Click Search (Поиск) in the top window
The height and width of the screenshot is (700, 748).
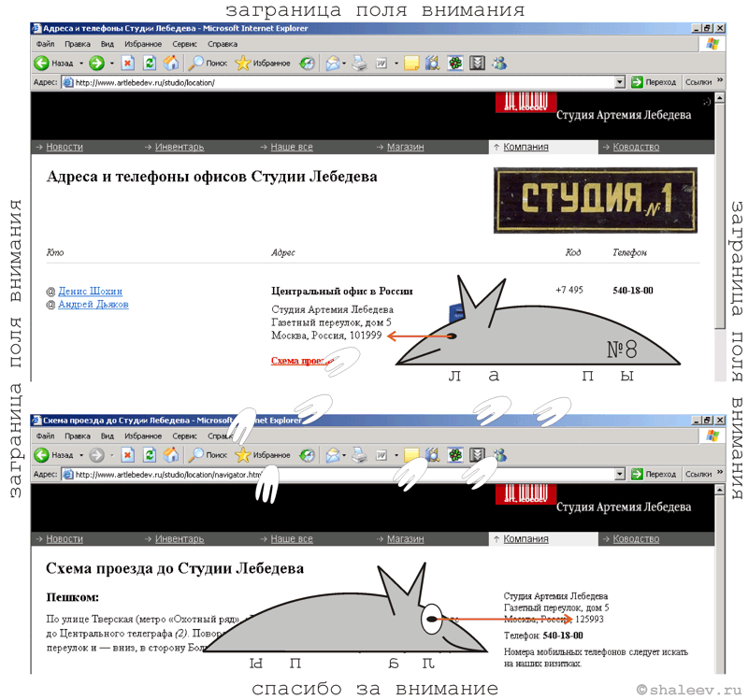pyautogui.click(x=208, y=63)
